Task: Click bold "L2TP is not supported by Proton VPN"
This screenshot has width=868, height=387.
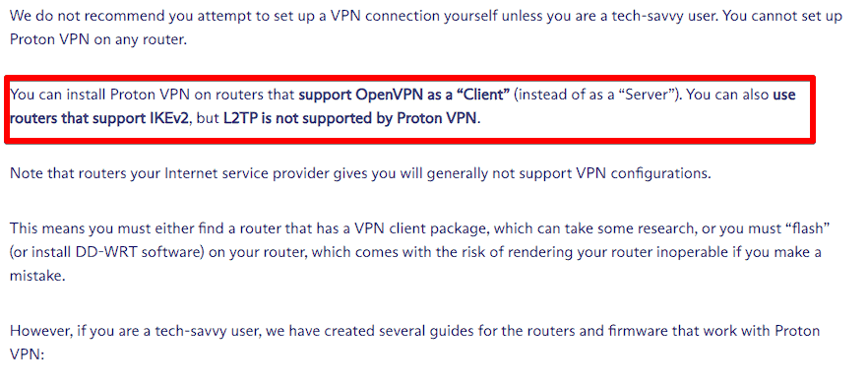Action: point(351,119)
